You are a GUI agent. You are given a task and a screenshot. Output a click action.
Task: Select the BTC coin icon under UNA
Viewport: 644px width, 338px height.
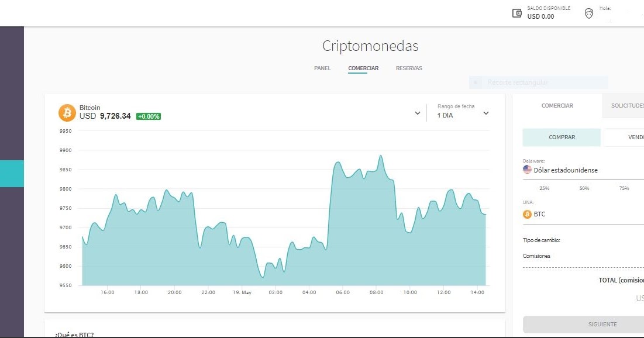(527, 214)
